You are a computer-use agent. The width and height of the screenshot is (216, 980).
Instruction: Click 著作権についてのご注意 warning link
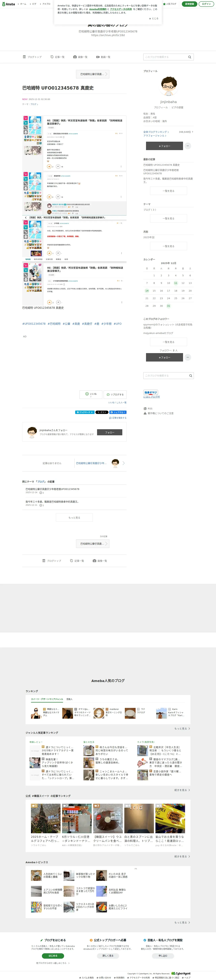click(x=158, y=413)
